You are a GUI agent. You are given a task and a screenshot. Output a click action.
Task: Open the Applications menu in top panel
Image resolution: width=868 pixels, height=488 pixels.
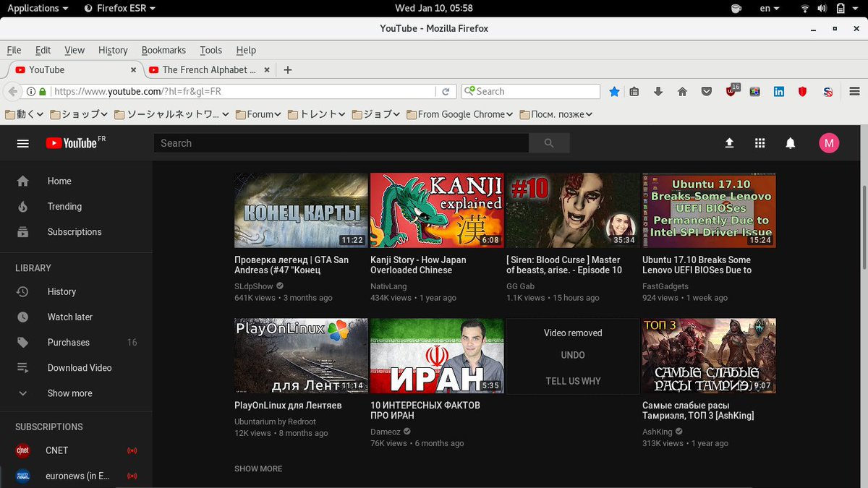[38, 8]
